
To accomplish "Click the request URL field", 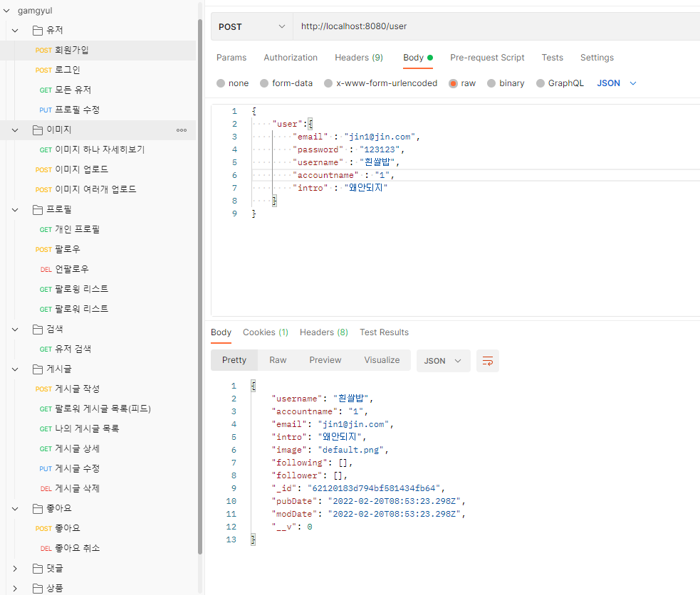I will point(427,25).
